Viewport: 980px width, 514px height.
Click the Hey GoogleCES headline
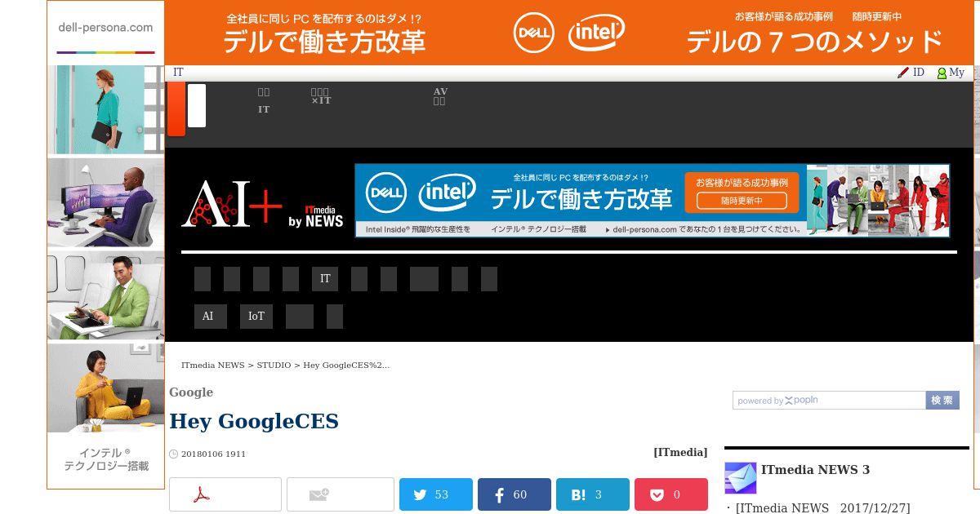coord(254,421)
